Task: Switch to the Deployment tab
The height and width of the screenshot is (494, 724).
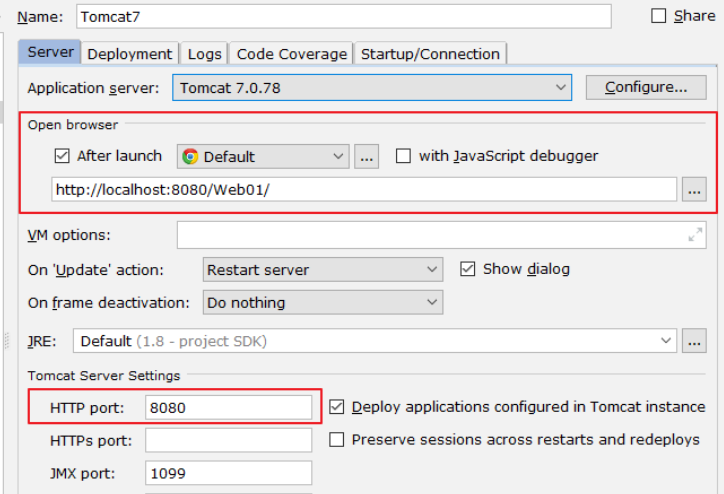Action: coord(130,54)
